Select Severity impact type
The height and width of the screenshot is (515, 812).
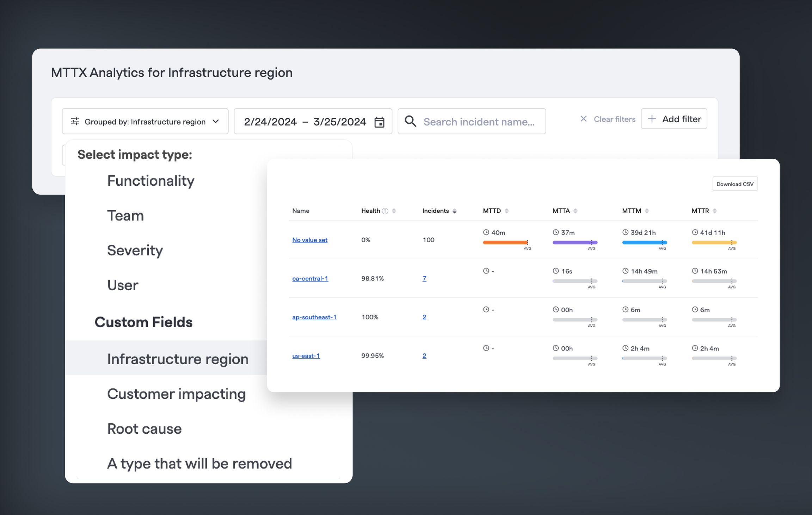pos(135,250)
